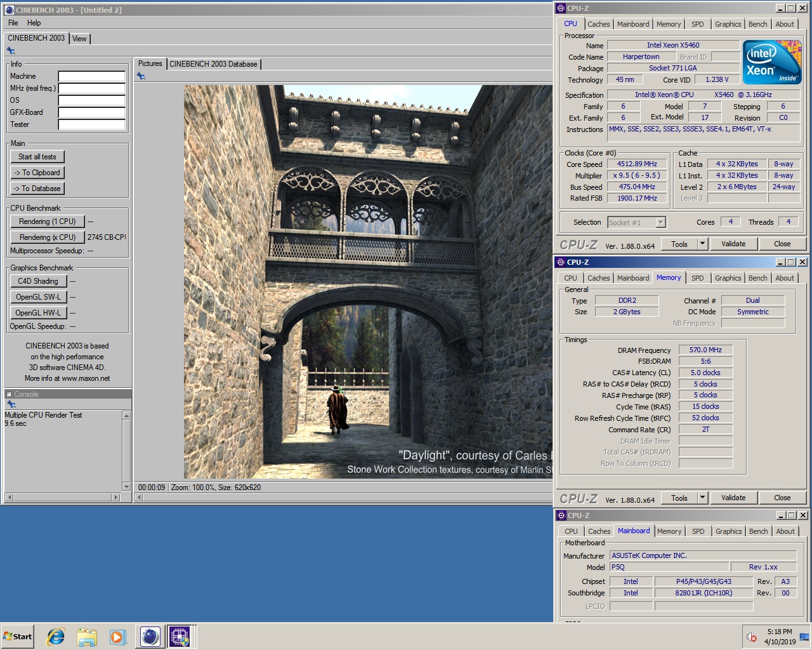Viewport: 812px width, 650px height.
Task: Click the pin icon under Pictures tab
Action: [141, 76]
